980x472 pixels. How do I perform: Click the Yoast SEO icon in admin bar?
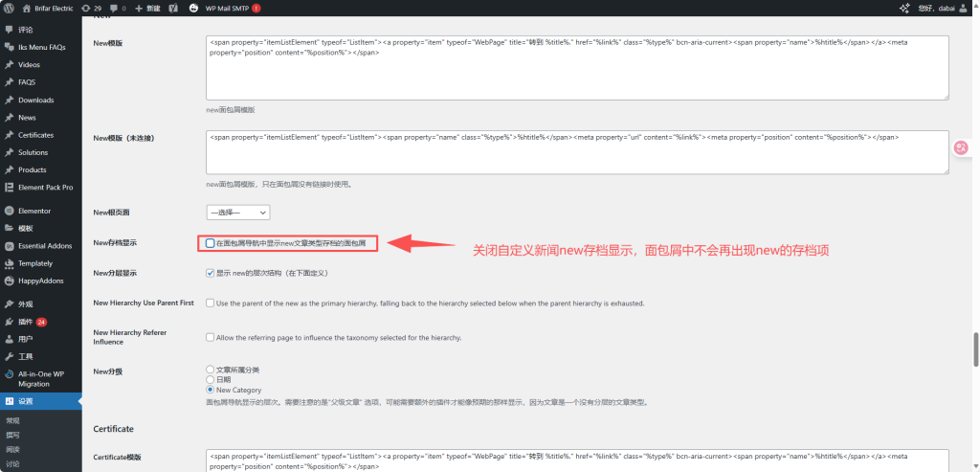tap(172, 8)
